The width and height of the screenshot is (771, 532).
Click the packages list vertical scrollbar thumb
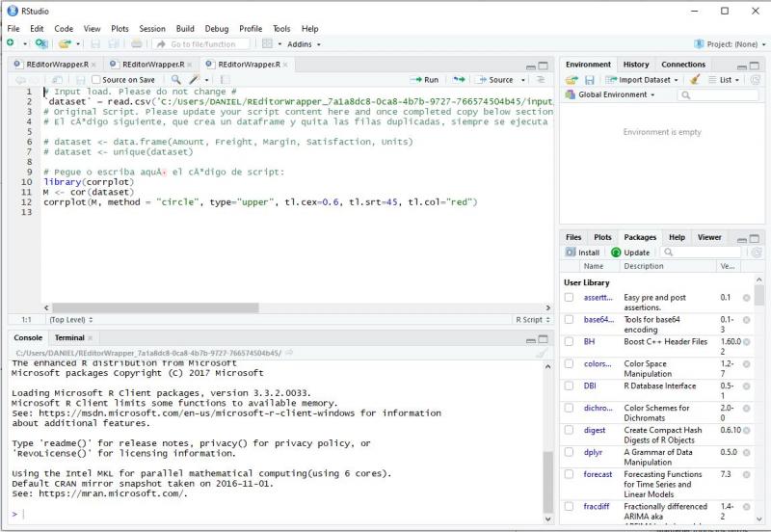(759, 295)
